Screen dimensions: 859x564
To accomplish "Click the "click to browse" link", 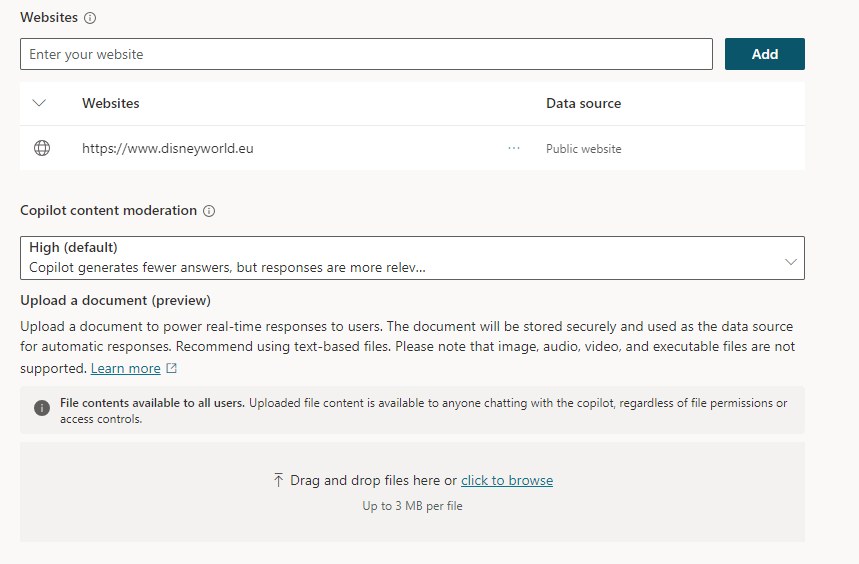I will tap(507, 480).
